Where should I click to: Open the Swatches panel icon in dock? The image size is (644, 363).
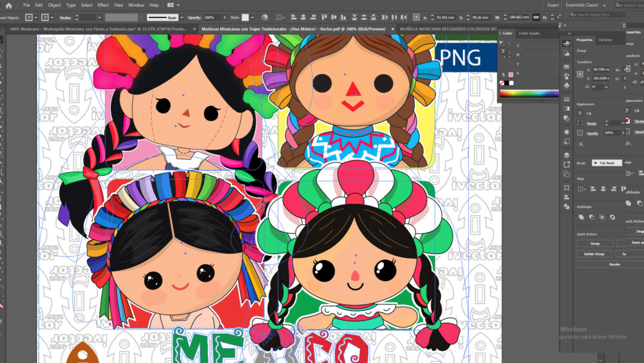tap(567, 66)
